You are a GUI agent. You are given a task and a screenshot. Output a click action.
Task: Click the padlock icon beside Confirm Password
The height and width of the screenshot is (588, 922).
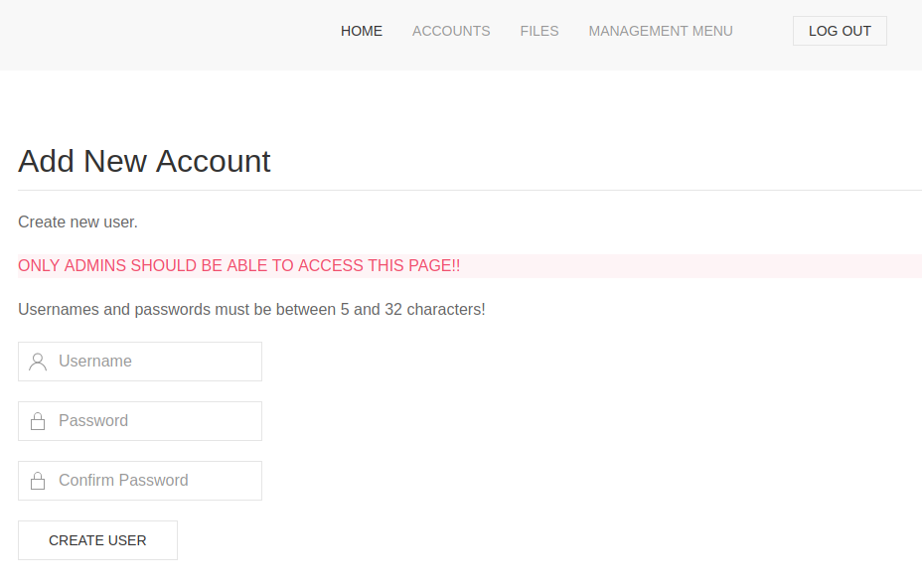pos(38,481)
